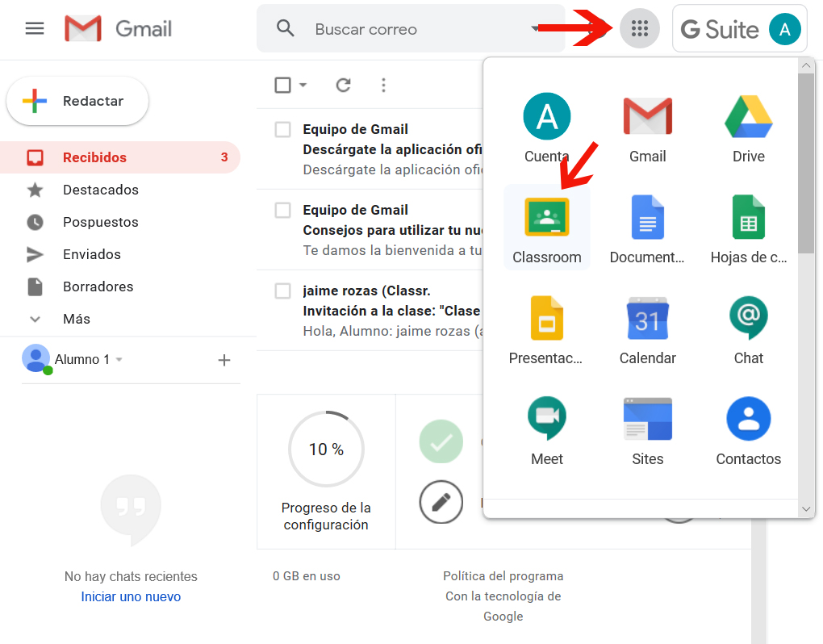Click the Gmail logo
Screen dimensions: 823x644
pyautogui.click(x=118, y=28)
